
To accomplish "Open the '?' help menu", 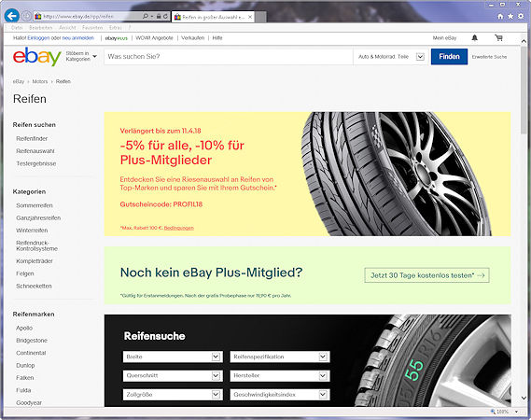I will [x=130, y=27].
